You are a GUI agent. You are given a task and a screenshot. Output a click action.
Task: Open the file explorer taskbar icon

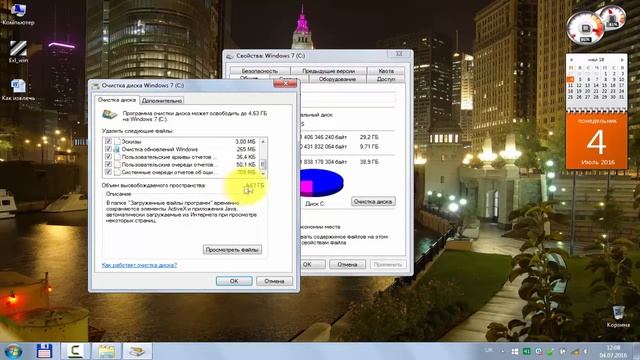click(x=106, y=351)
